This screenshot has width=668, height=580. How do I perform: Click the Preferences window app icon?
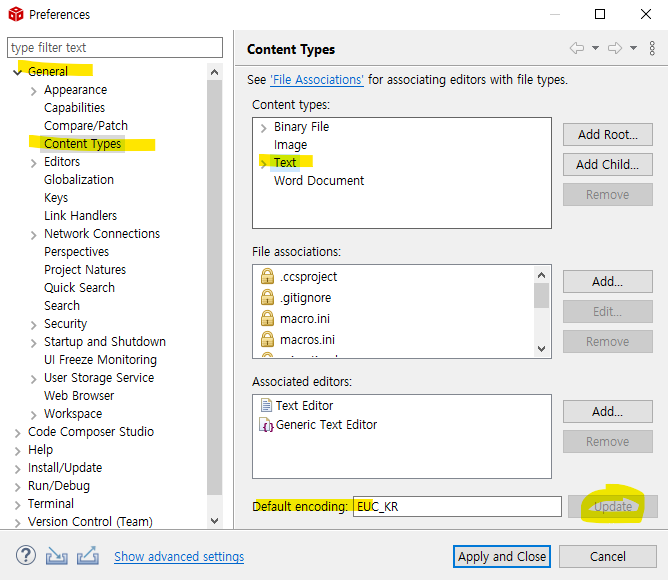click(16, 14)
